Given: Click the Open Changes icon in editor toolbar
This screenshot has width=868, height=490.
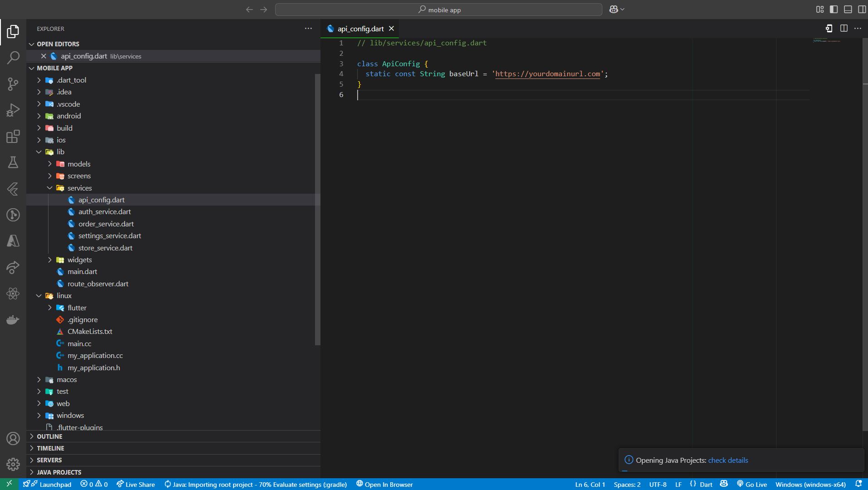Looking at the screenshot, I should tap(829, 29).
